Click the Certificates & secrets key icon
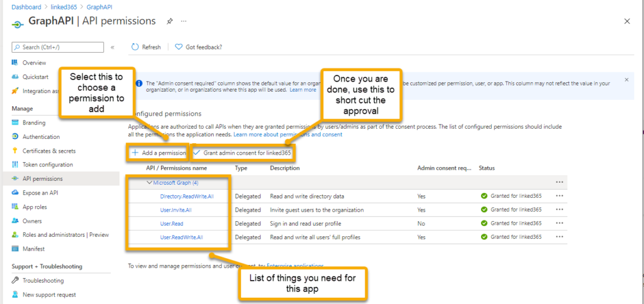Image resolution: width=644 pixels, height=304 pixels. [x=15, y=151]
